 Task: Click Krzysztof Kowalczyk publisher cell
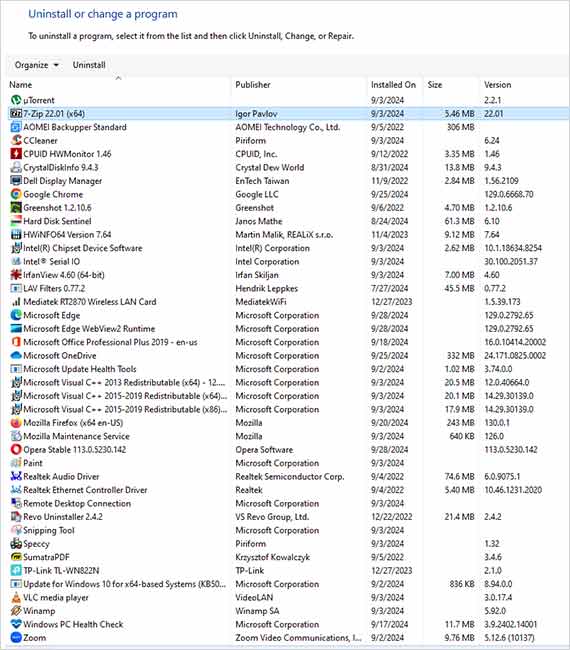point(272,557)
